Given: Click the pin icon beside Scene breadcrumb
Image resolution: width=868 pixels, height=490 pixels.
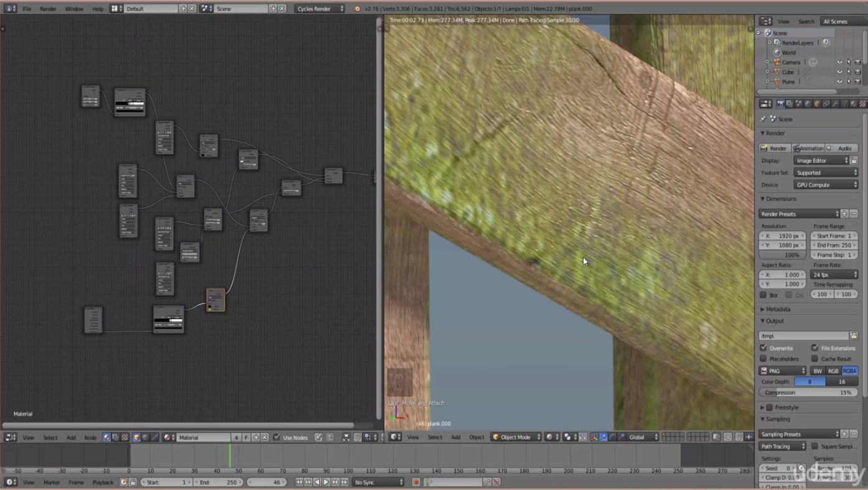Looking at the screenshot, I should click(x=763, y=119).
